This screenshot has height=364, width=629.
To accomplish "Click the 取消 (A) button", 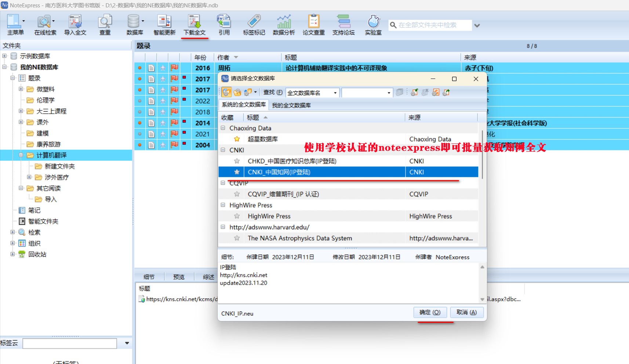I will point(467,312).
